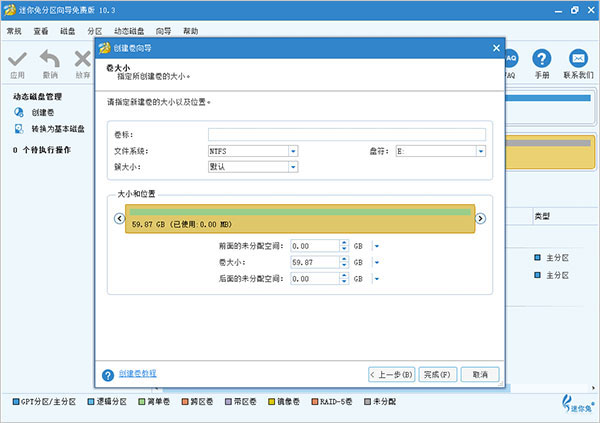
Task: Click stepper of unallocated space before field
Action: coord(344,246)
